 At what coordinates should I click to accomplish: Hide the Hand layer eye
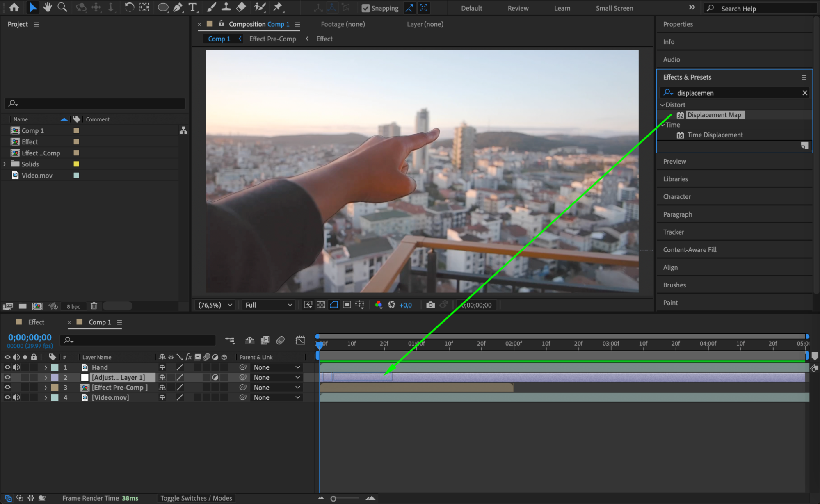pyautogui.click(x=7, y=367)
